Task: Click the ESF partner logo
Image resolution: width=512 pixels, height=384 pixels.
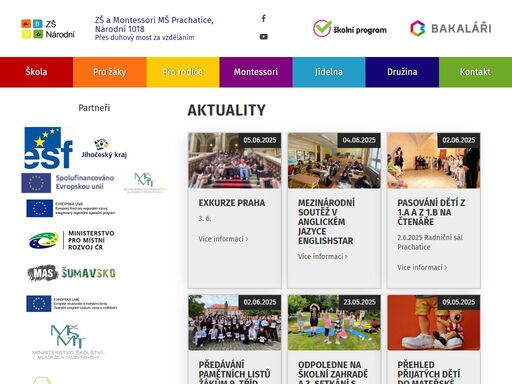Action: pyautogui.click(x=49, y=148)
